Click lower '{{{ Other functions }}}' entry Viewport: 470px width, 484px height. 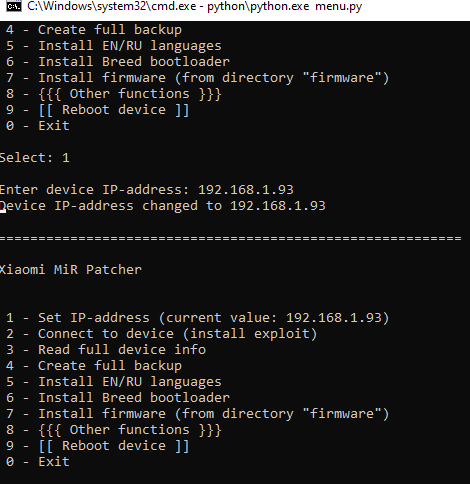(x=113, y=430)
